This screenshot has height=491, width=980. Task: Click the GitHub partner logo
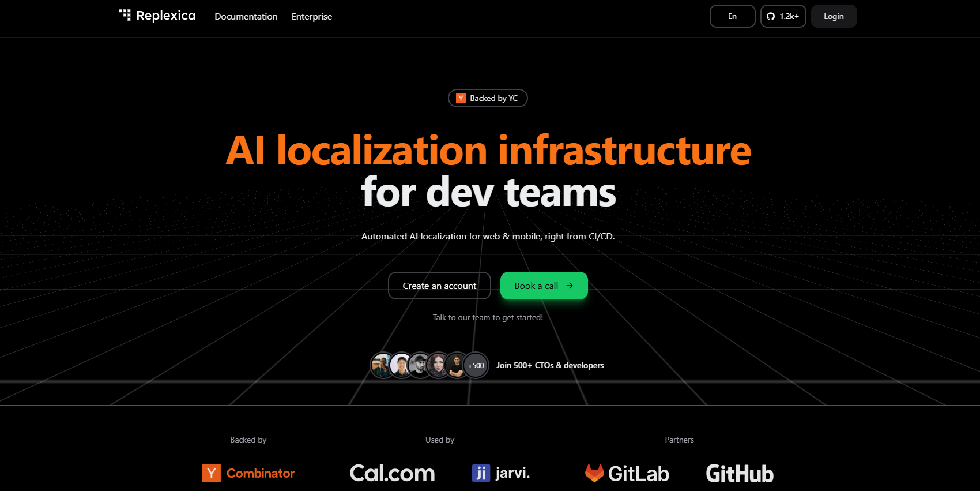click(740, 474)
